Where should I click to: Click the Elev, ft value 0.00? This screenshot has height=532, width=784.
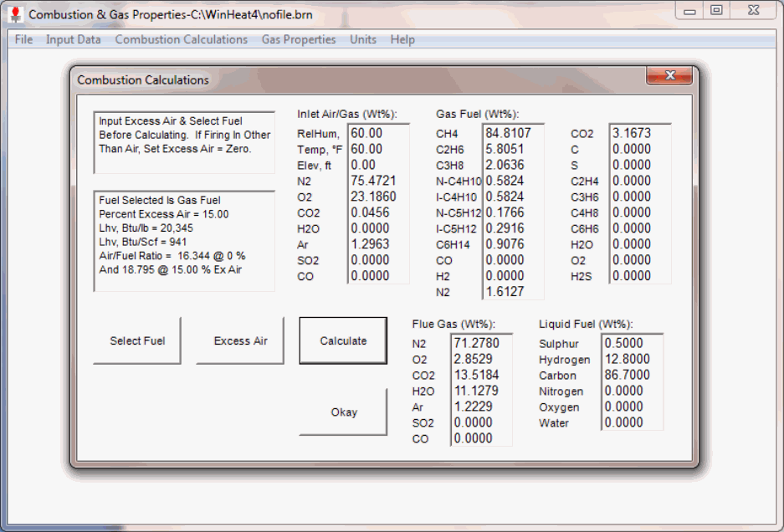[378, 165]
